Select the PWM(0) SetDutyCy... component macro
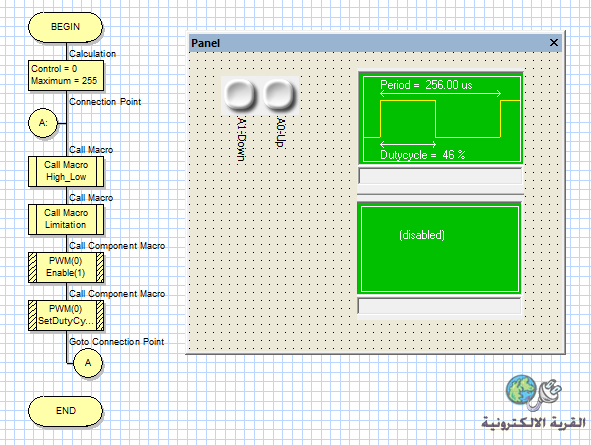This screenshot has width=591, height=445. 66,315
